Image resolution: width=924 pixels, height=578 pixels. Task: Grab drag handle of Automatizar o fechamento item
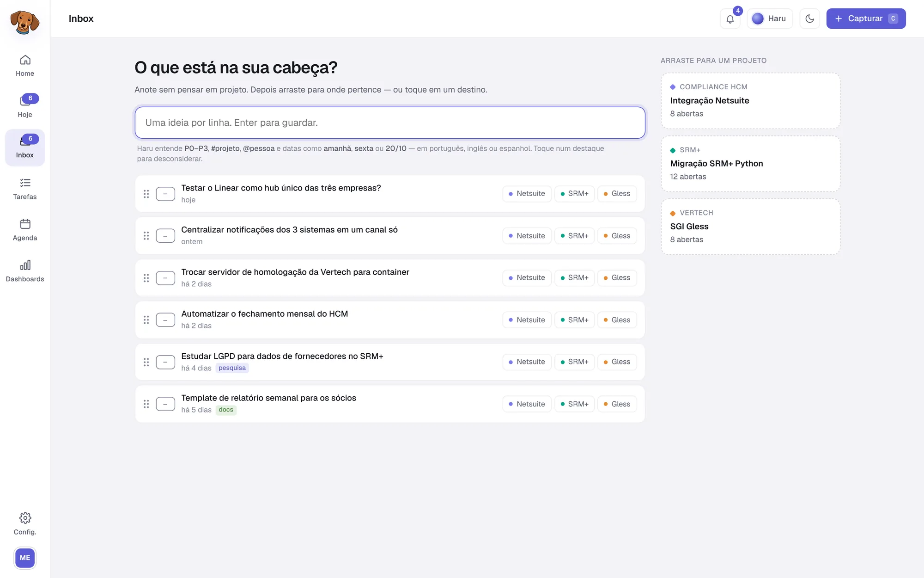click(146, 320)
